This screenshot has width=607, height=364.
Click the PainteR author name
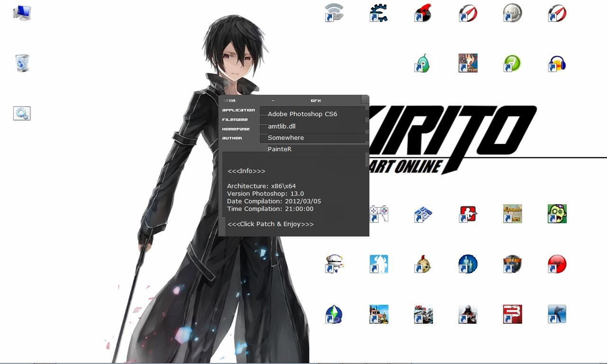pos(280,149)
